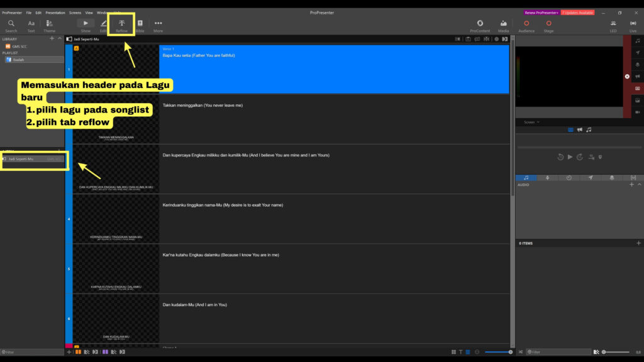
Task: Clear the slide layer icon on red strip
Action: (638, 88)
